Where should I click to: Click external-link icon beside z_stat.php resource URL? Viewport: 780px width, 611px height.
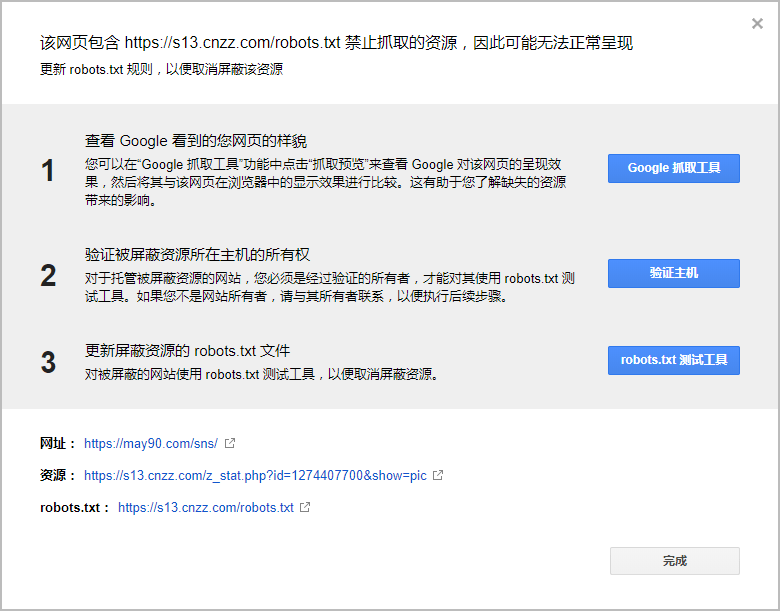(437, 475)
